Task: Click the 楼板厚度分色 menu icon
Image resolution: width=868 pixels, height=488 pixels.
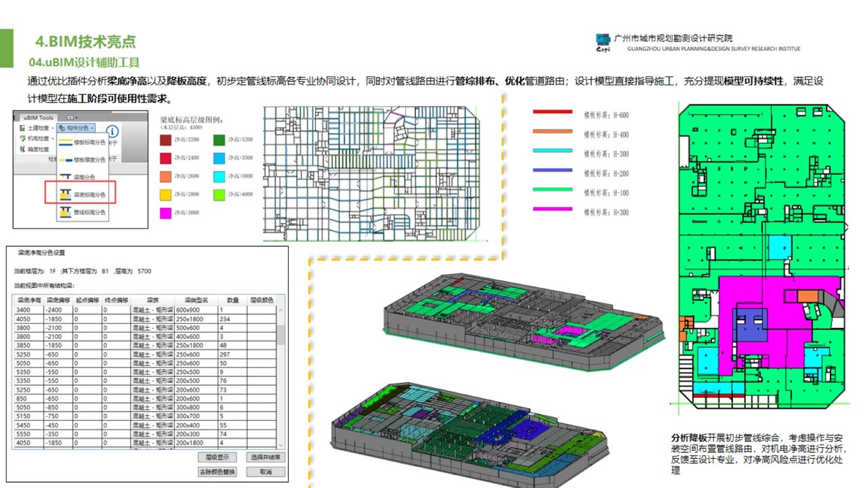Action: click(65, 159)
